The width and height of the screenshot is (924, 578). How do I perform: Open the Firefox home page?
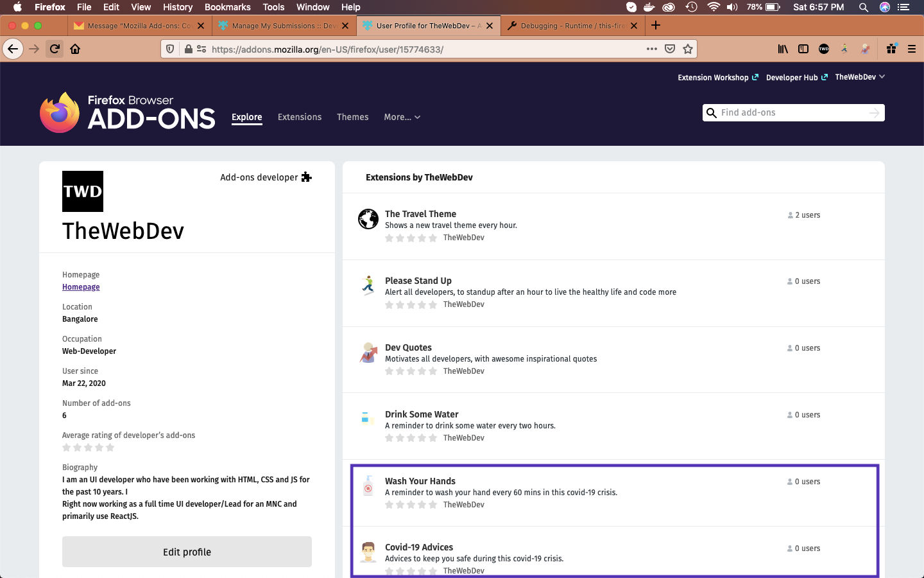point(75,49)
